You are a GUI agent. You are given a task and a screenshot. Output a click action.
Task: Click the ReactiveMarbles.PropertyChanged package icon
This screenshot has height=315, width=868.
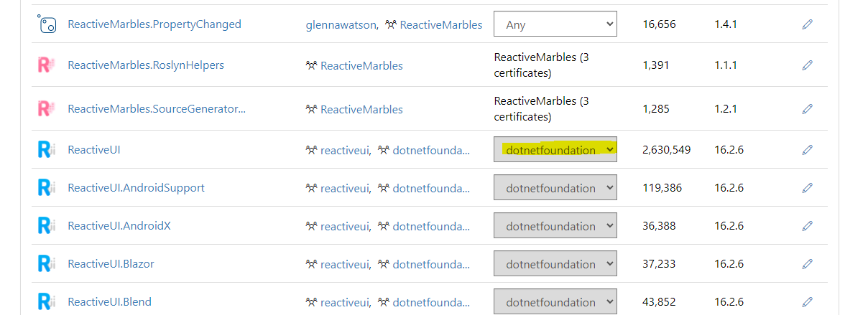[46, 24]
